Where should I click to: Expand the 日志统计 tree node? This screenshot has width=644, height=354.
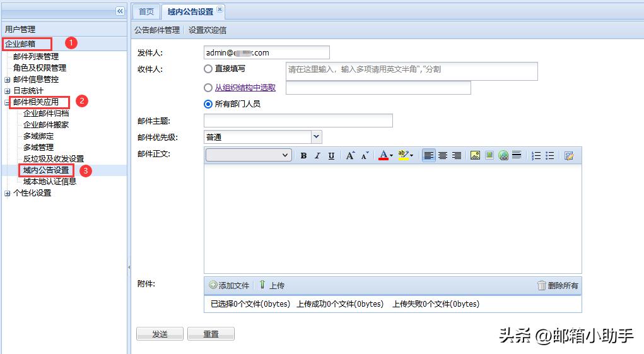[8, 91]
